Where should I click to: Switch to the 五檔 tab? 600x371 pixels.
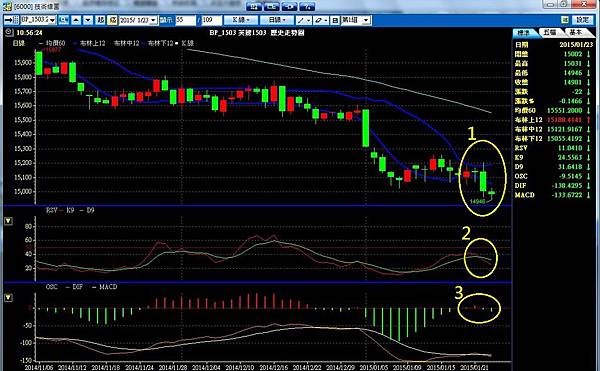click(x=550, y=33)
